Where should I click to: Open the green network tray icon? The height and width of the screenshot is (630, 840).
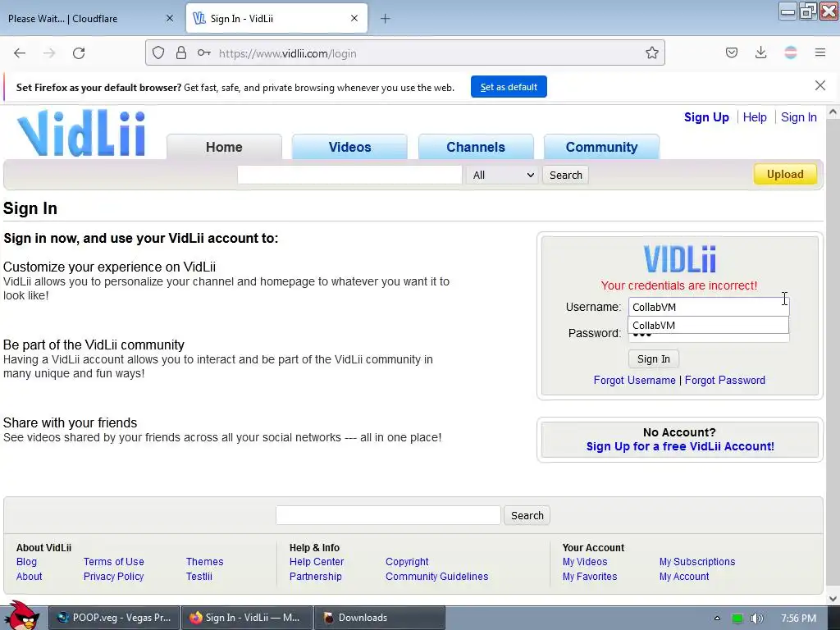737,619
